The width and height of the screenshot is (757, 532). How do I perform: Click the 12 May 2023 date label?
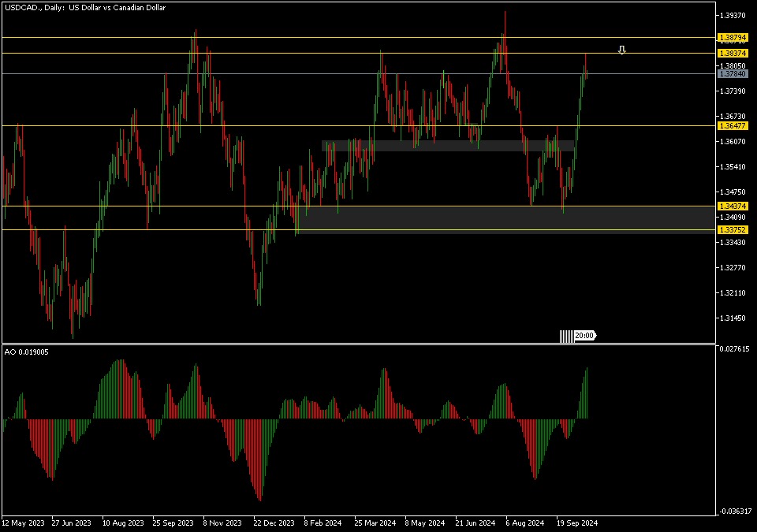pos(23,523)
